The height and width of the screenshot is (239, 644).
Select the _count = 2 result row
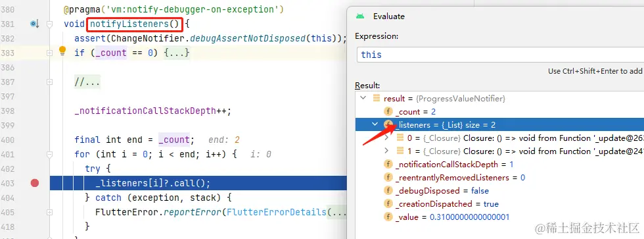click(x=499, y=111)
